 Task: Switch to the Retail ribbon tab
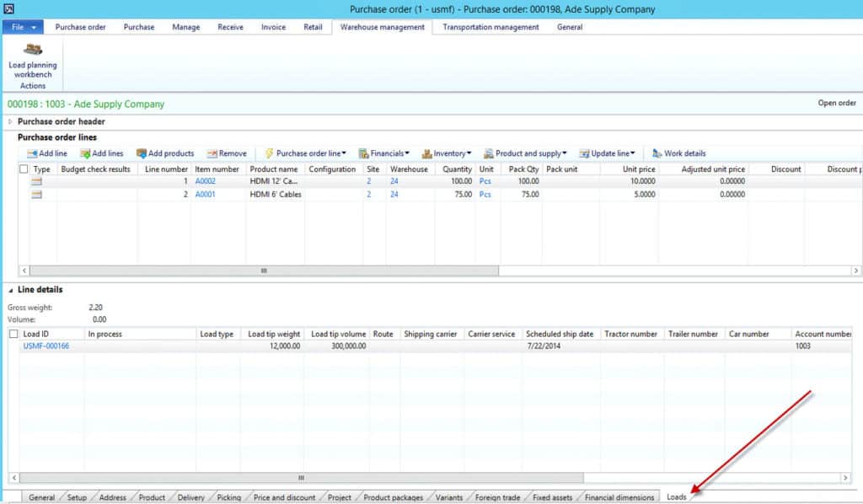pyautogui.click(x=313, y=27)
